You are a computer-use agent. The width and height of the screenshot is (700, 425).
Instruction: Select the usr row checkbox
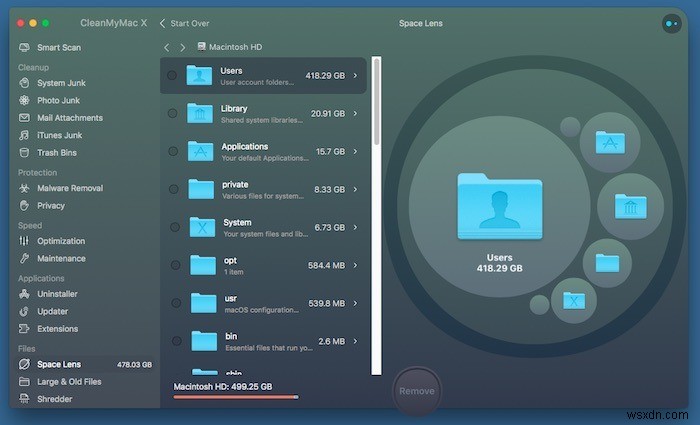pyautogui.click(x=176, y=303)
